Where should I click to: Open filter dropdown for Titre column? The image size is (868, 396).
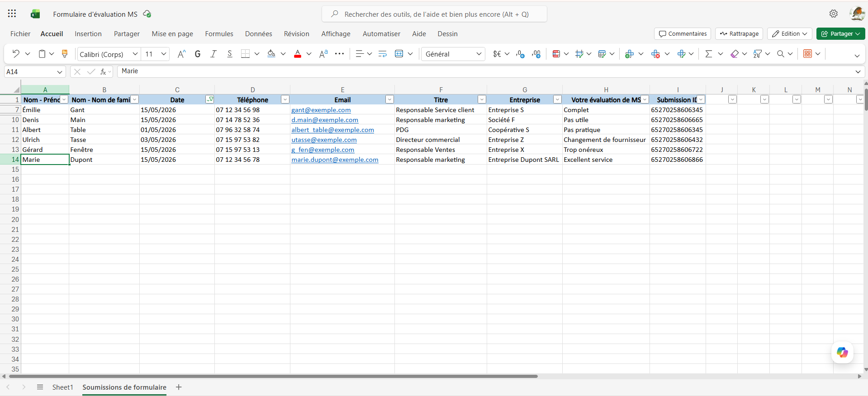point(482,99)
